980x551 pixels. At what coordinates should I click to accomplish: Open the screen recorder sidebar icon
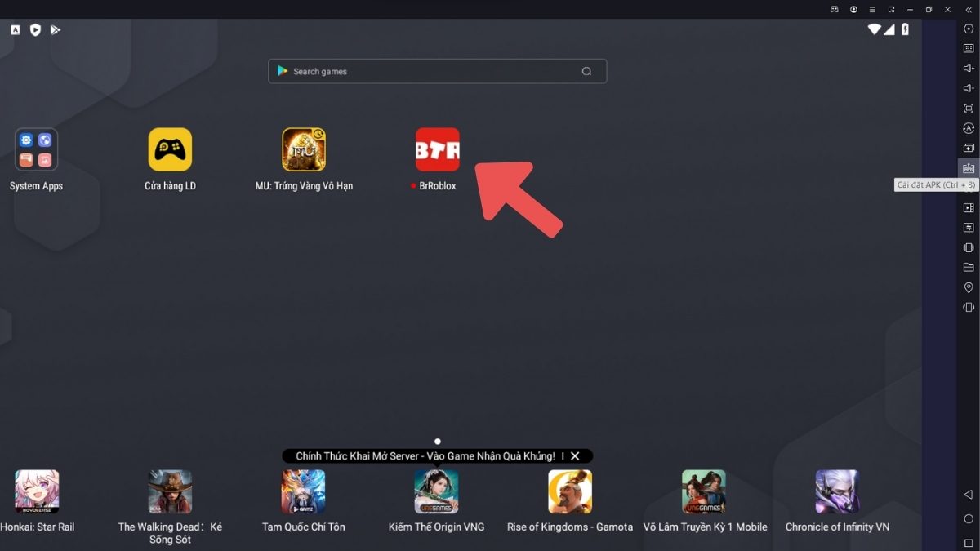click(968, 207)
